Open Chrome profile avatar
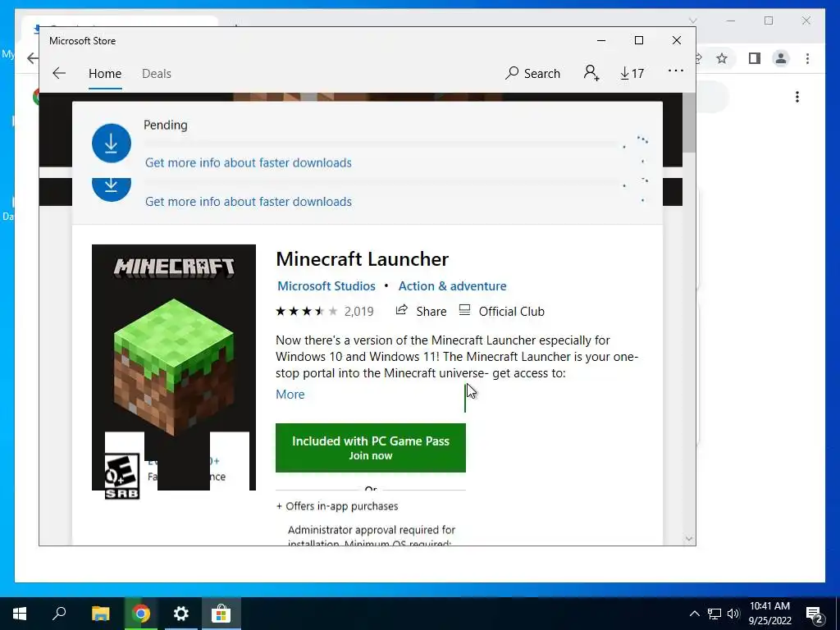The image size is (840, 630). pos(781,58)
